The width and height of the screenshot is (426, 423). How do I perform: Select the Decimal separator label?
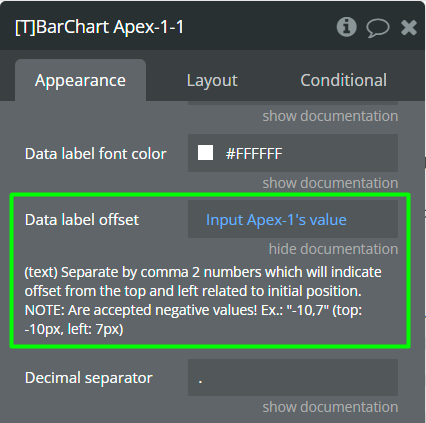coord(88,378)
